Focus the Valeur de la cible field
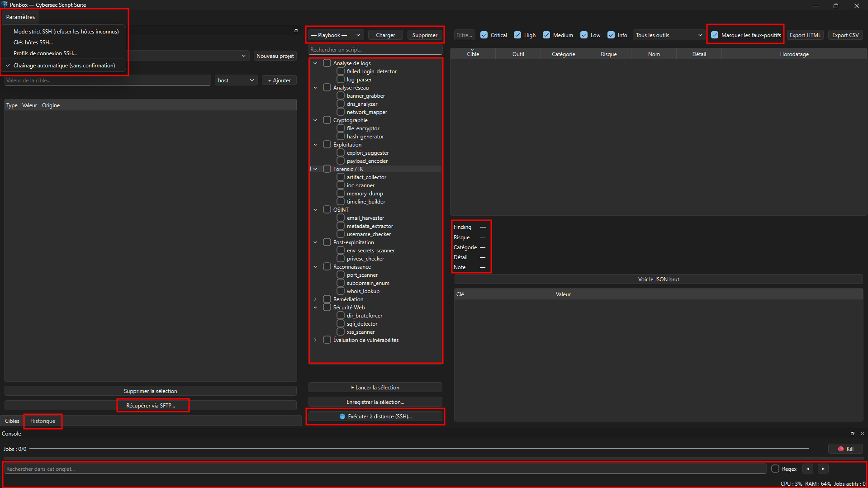The height and width of the screenshot is (488, 868). coord(108,80)
